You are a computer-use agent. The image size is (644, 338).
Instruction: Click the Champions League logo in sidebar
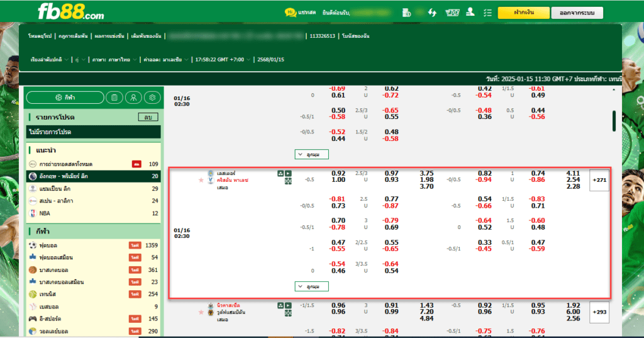(x=33, y=188)
